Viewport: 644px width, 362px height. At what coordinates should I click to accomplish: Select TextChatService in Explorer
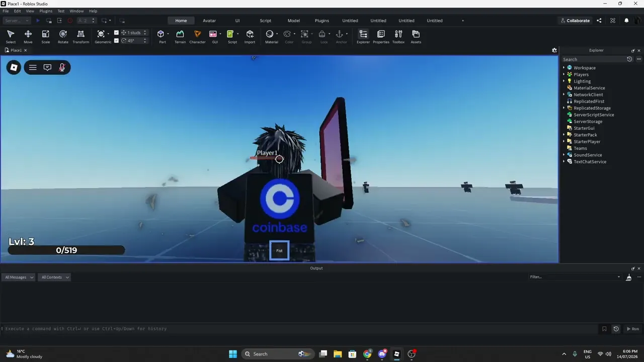click(590, 162)
